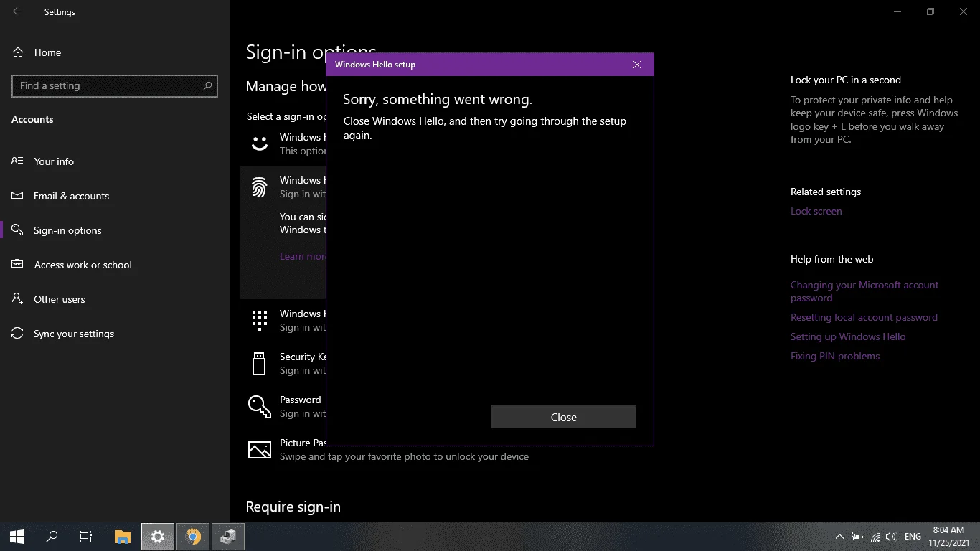980x551 pixels.
Task: Open Changing your Microsoft account password link
Action: 864,291
